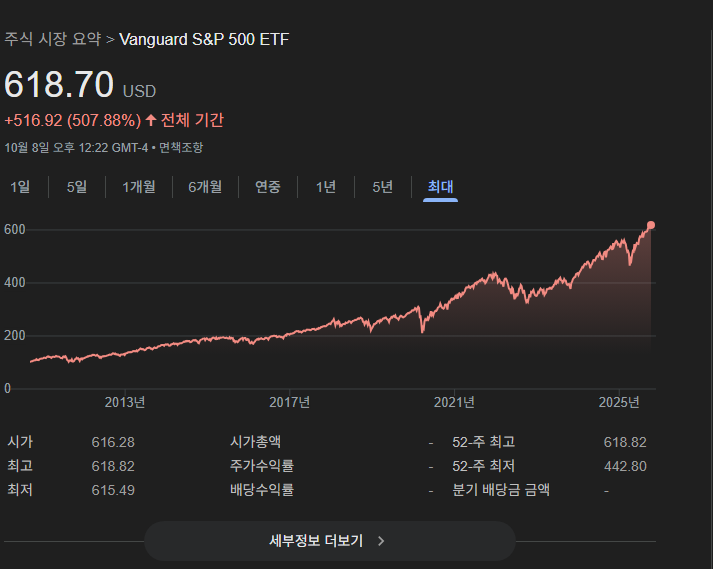
Task: Open the 주식 시장 요약 breadcrumb link
Action: click(x=53, y=39)
